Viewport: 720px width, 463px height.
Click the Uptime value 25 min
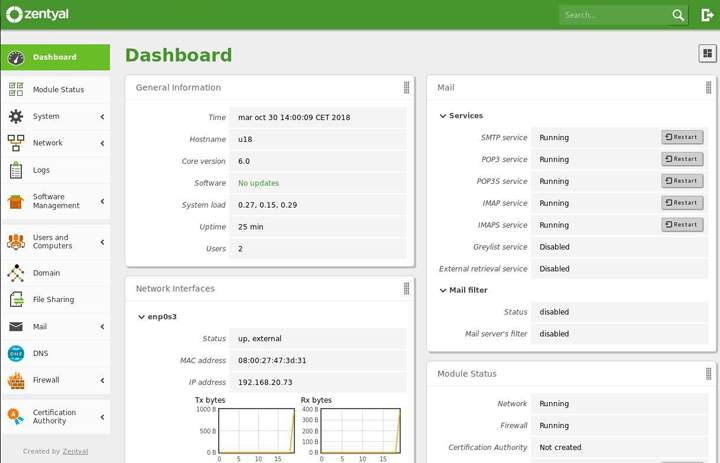(251, 227)
